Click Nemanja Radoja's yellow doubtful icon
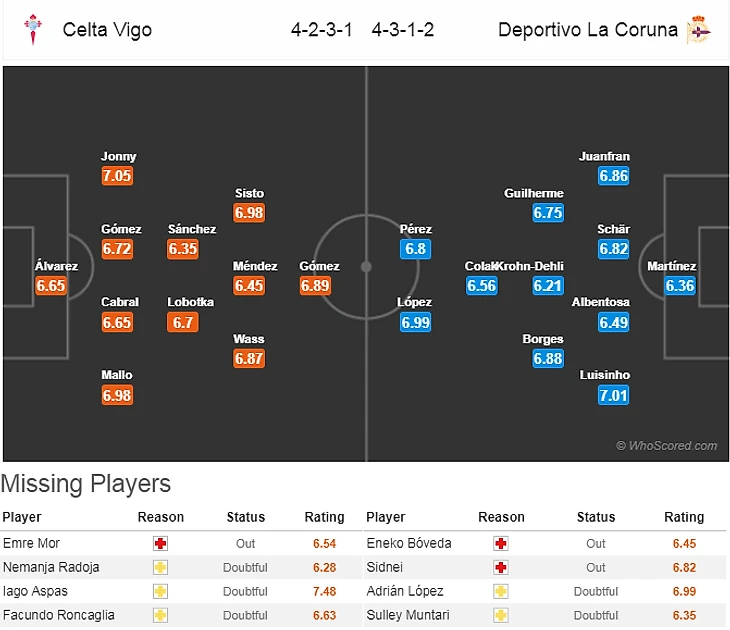 (x=160, y=567)
